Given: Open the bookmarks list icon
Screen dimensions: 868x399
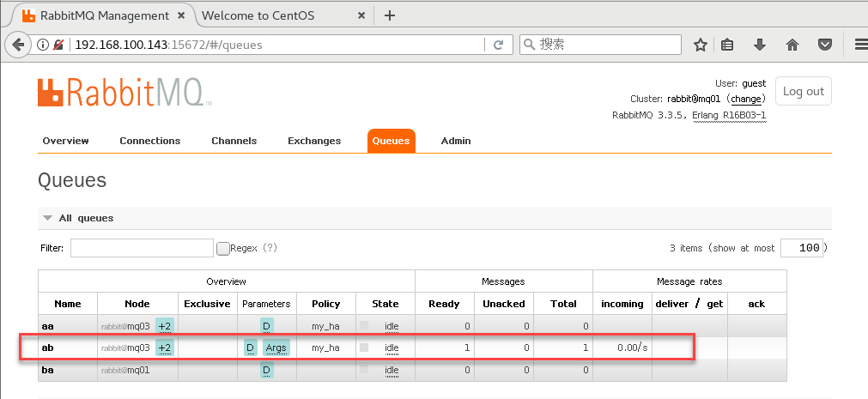Looking at the screenshot, I should (x=727, y=45).
